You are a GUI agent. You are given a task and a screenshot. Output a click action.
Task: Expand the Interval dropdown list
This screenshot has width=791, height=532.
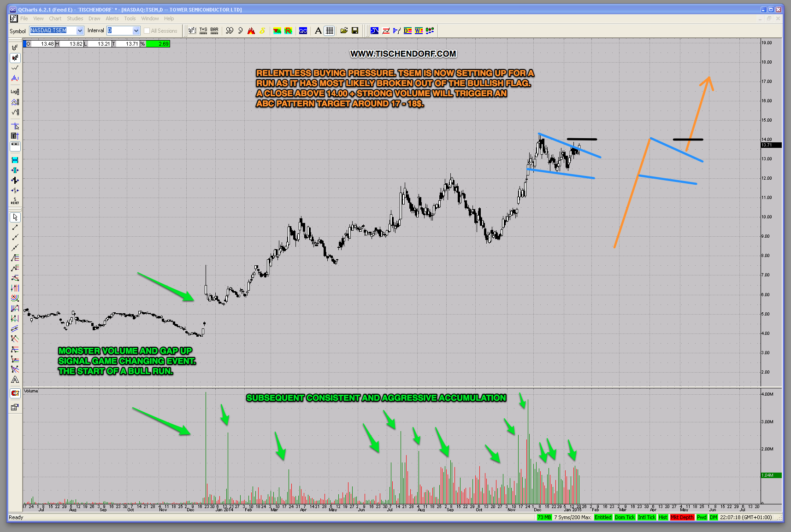pyautogui.click(x=136, y=31)
